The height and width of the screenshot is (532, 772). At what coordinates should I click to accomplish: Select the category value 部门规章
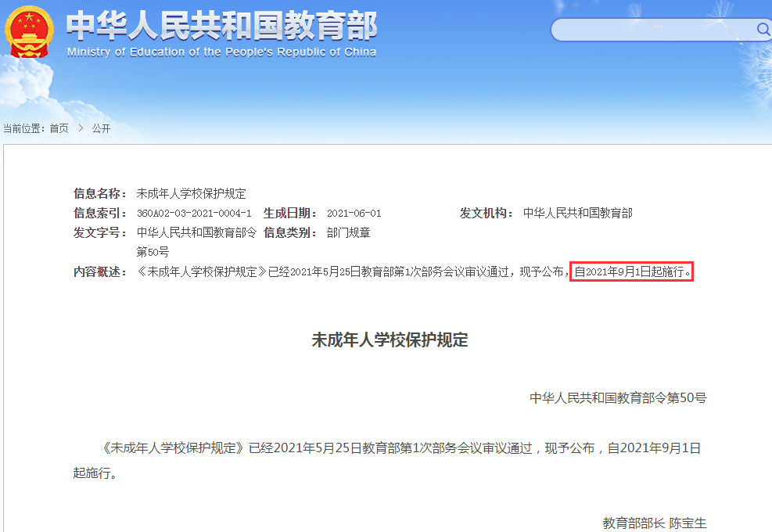tap(349, 232)
